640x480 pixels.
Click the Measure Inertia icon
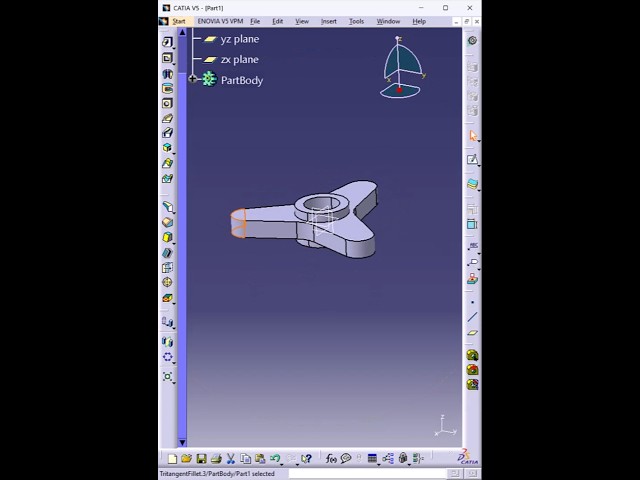(x=472, y=384)
